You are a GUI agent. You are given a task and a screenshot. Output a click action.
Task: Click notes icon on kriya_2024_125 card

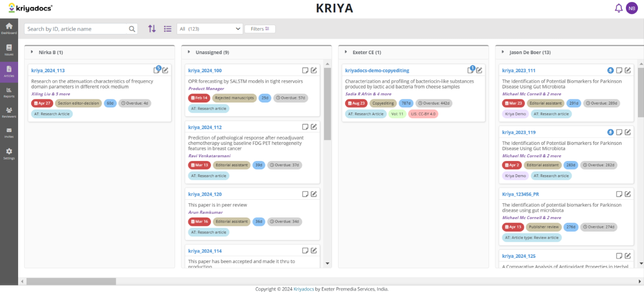point(619,256)
